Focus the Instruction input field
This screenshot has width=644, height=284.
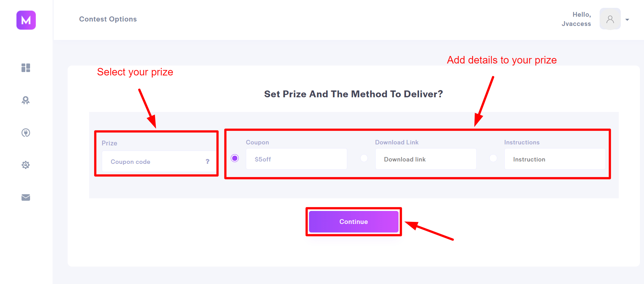pyautogui.click(x=555, y=159)
